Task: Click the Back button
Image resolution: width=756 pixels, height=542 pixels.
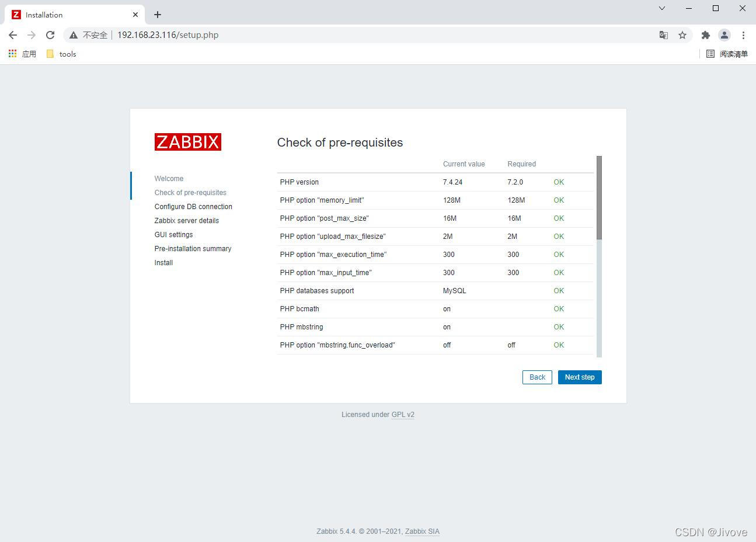Action: [537, 377]
